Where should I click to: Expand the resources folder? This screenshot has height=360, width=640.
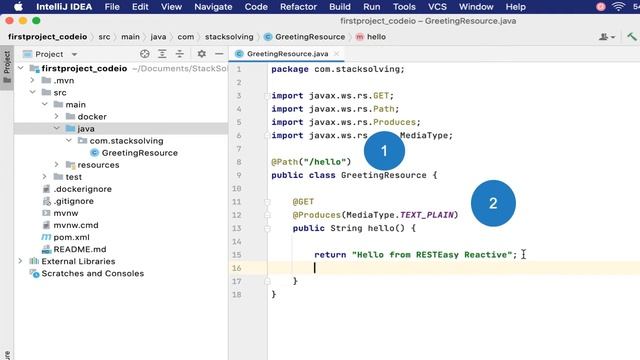tap(57, 164)
